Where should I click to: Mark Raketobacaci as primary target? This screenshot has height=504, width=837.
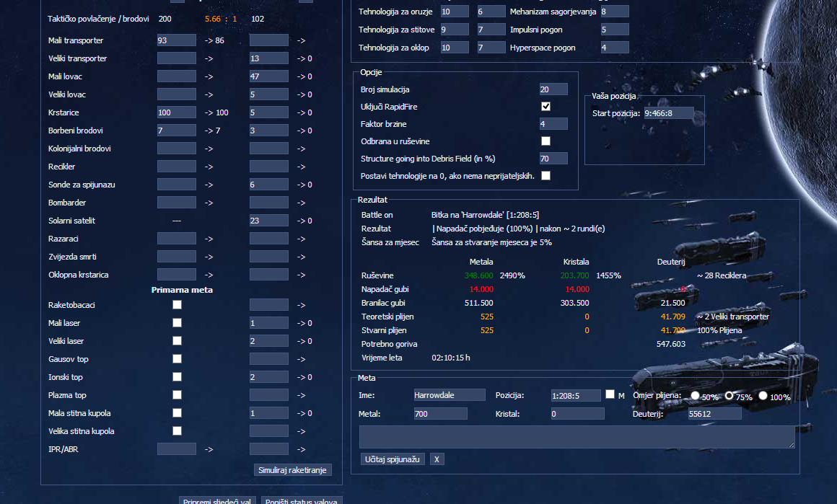tap(177, 304)
